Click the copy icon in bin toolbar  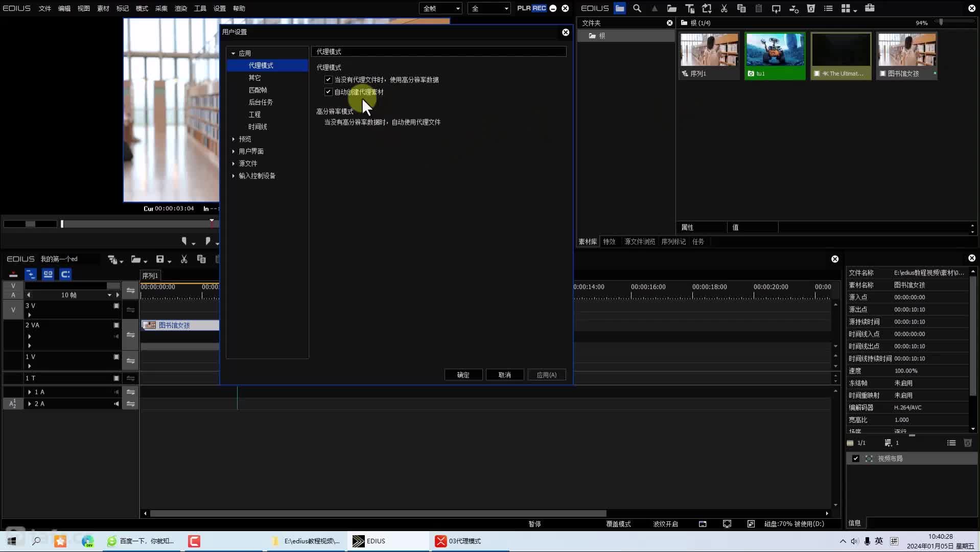[x=741, y=8]
